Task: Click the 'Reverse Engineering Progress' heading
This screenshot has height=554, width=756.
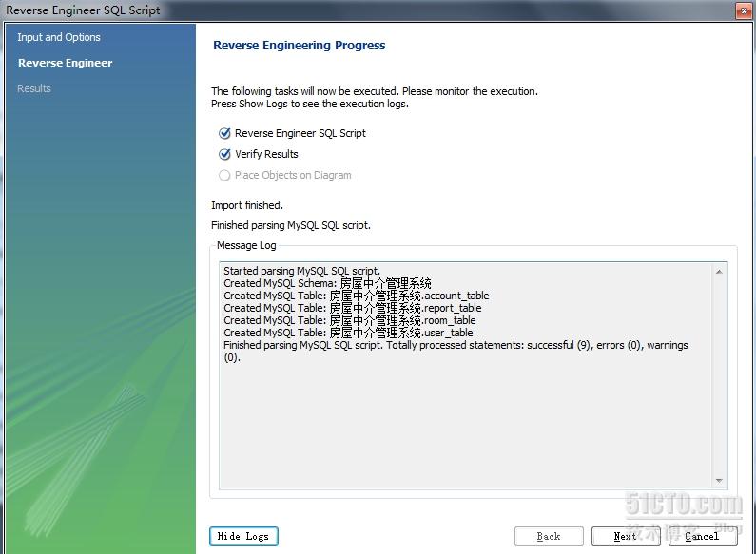Action: (299, 46)
